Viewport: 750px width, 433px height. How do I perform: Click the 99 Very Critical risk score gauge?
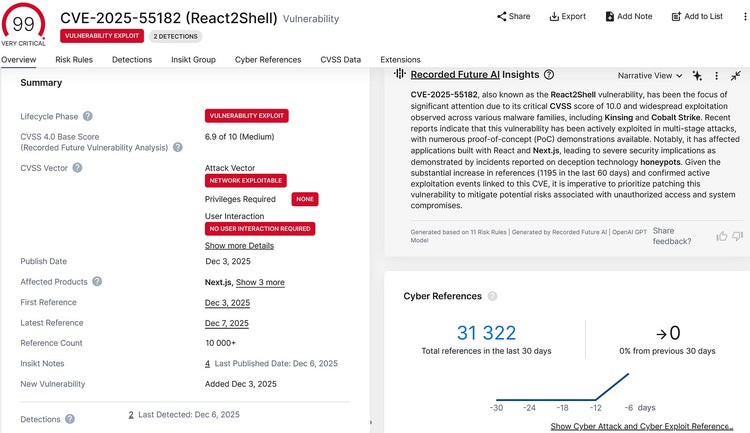point(24,22)
